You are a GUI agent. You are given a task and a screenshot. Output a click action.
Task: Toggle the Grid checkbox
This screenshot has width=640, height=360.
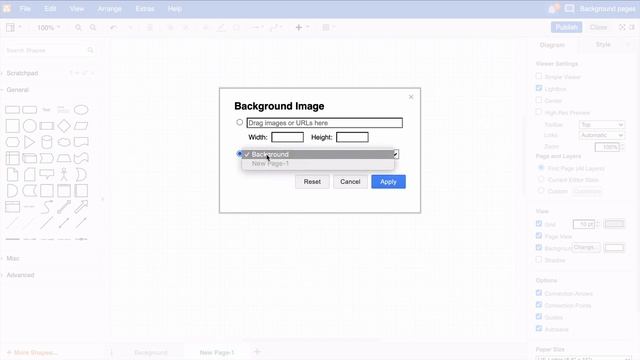click(x=539, y=224)
